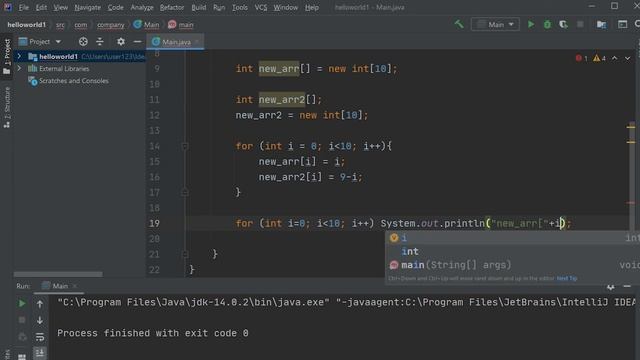Open the Refactor menu
The image size is (640, 360).
(172, 7)
